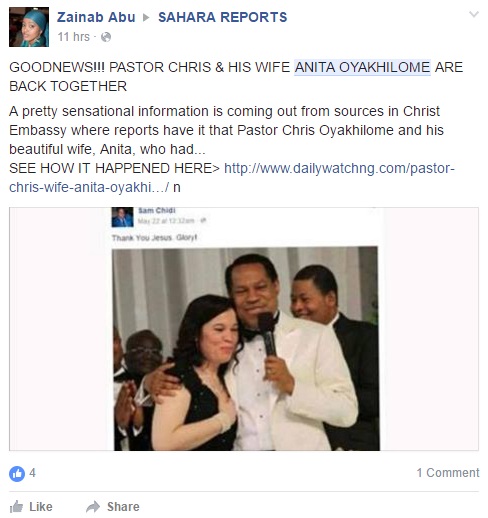
Task: Click the Share button label
Action: click(123, 507)
